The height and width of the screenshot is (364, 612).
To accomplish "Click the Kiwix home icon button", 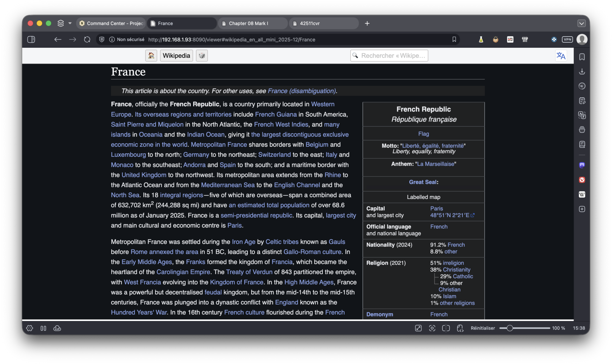I will pyautogui.click(x=151, y=55).
